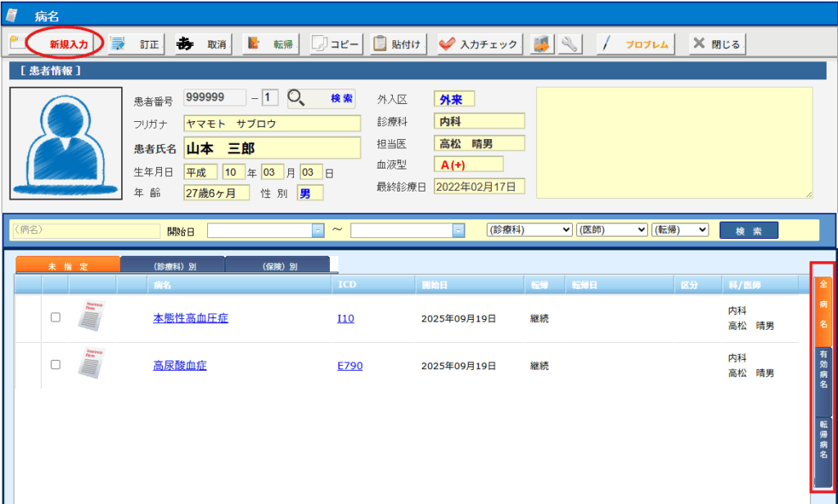Click the 転帰 (outcome) toolbar button

[271, 44]
